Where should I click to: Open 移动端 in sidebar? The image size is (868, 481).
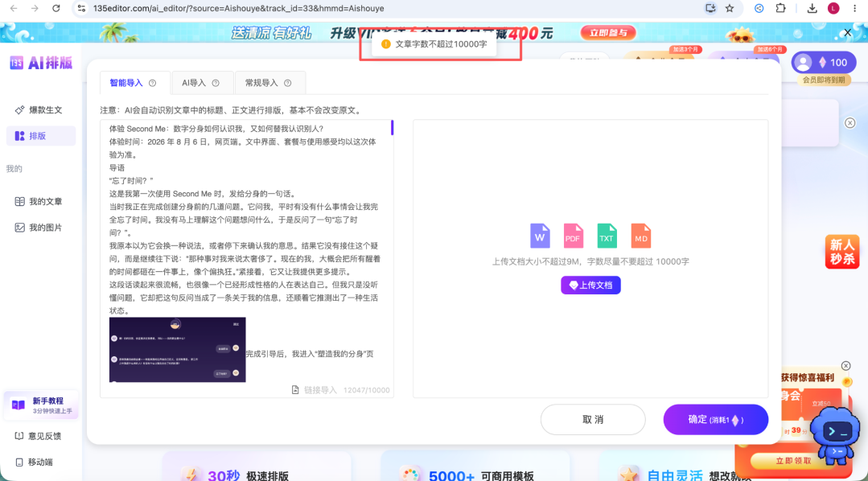tap(35, 462)
